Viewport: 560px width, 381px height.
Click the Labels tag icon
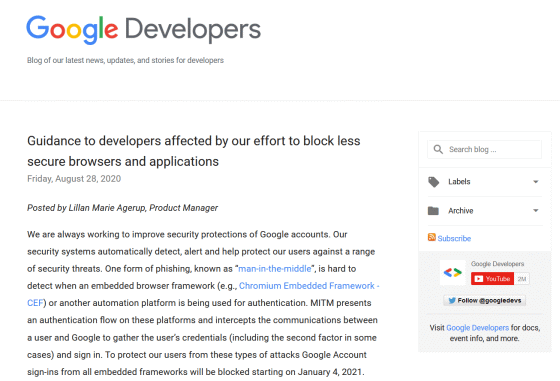coord(434,182)
